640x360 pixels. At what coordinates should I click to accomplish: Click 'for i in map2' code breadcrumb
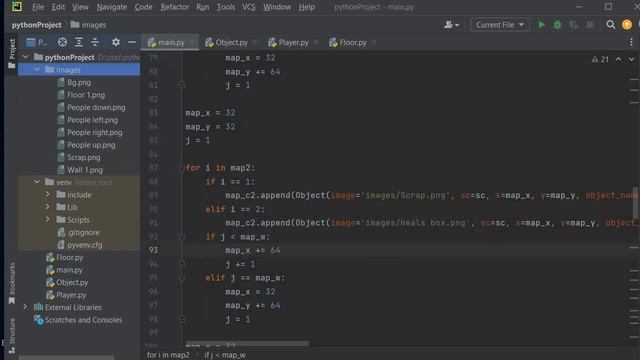(x=168, y=355)
